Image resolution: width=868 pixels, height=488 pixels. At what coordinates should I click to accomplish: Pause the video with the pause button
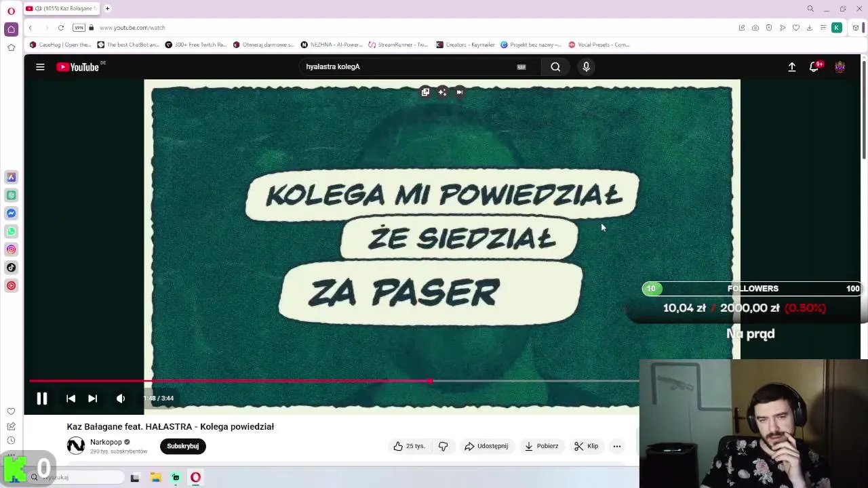point(41,399)
